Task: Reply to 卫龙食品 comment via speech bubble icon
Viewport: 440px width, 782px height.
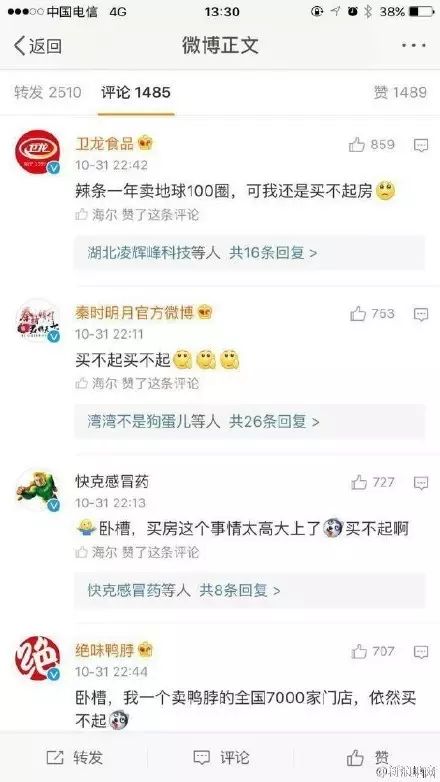Action: (421, 145)
